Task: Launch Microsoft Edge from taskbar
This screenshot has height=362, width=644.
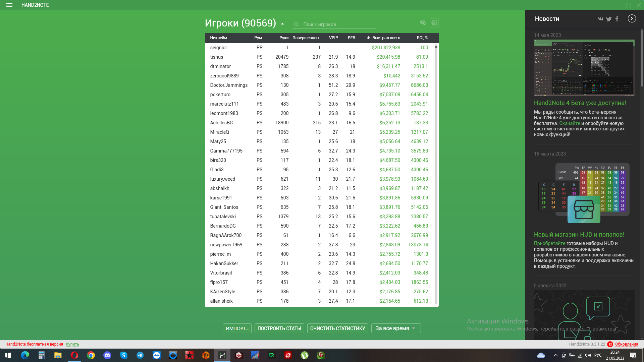Action: 25,355
